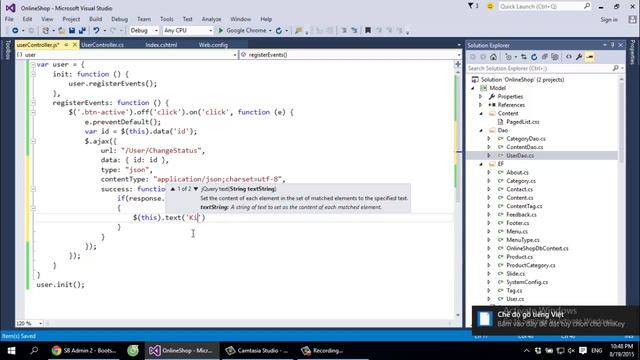Switch to Camtasia Studio taskbar window
The width and height of the screenshot is (640, 360).
[257, 351]
